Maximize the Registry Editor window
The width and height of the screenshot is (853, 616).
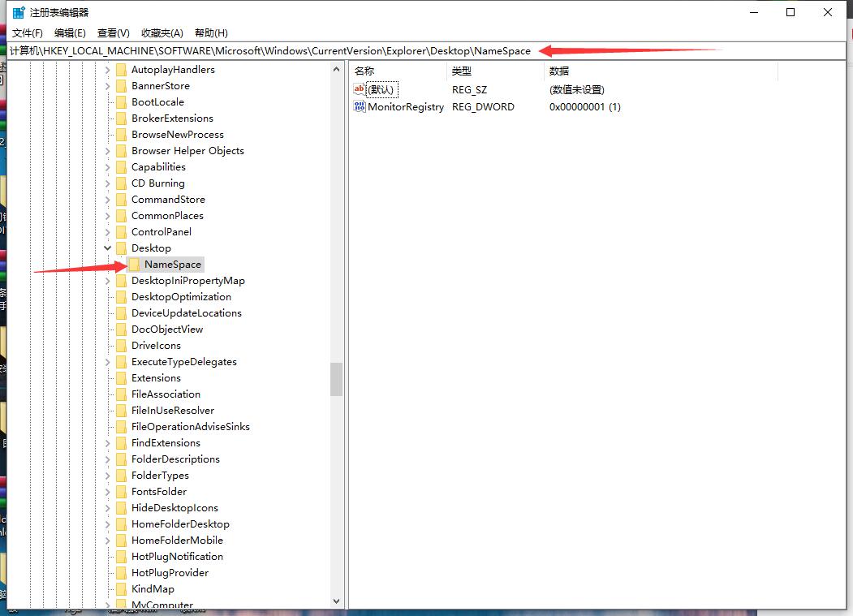pos(791,12)
